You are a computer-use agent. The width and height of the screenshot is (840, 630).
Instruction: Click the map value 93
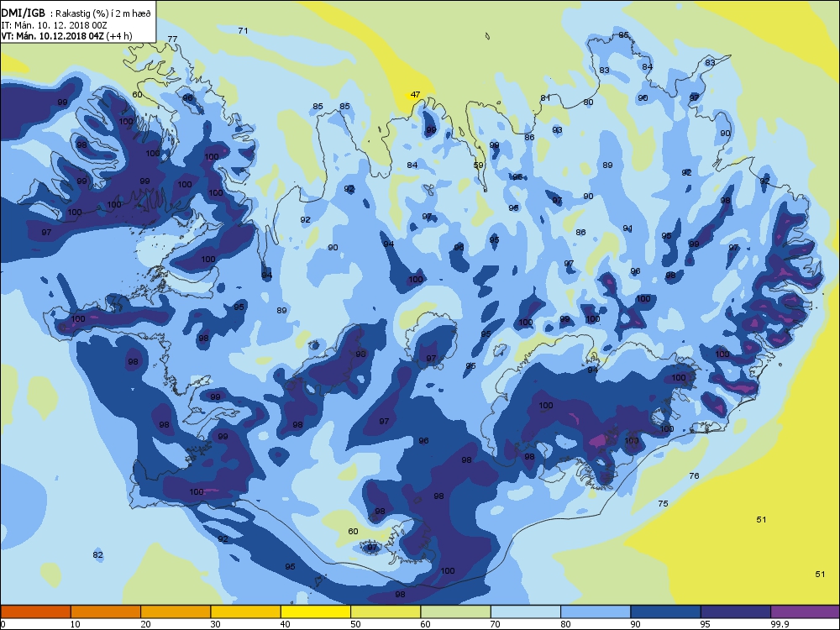pos(558,129)
